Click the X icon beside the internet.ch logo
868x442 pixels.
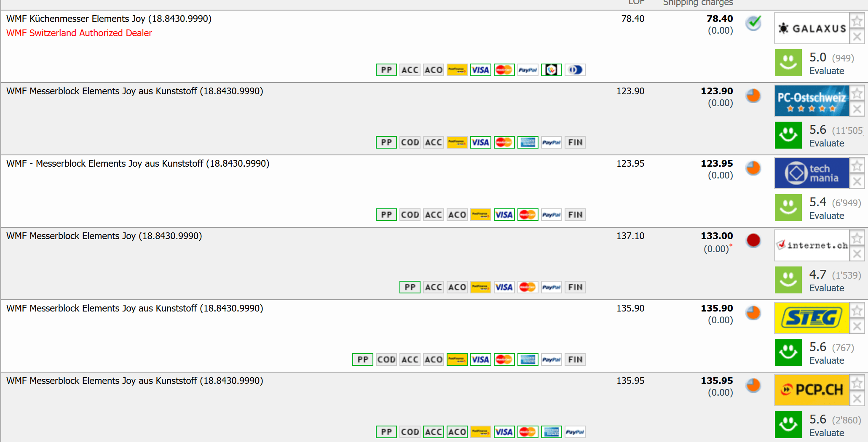point(857,254)
